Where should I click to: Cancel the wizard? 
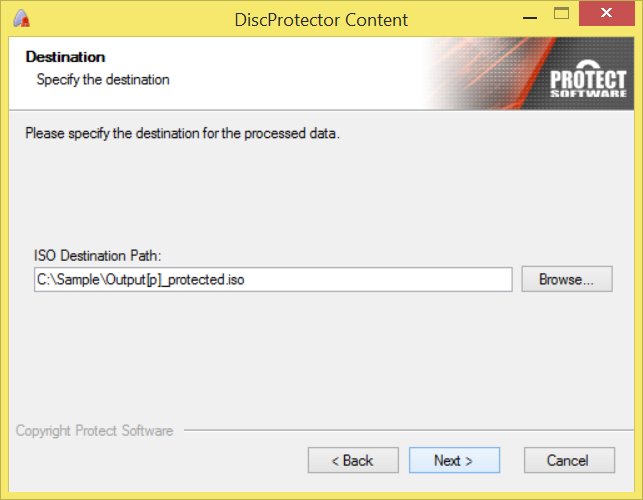coord(569,460)
